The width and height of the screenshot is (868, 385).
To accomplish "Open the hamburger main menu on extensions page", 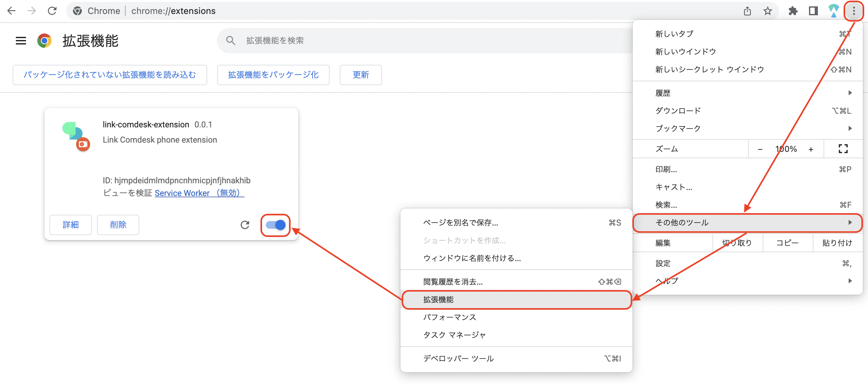I will (x=21, y=41).
